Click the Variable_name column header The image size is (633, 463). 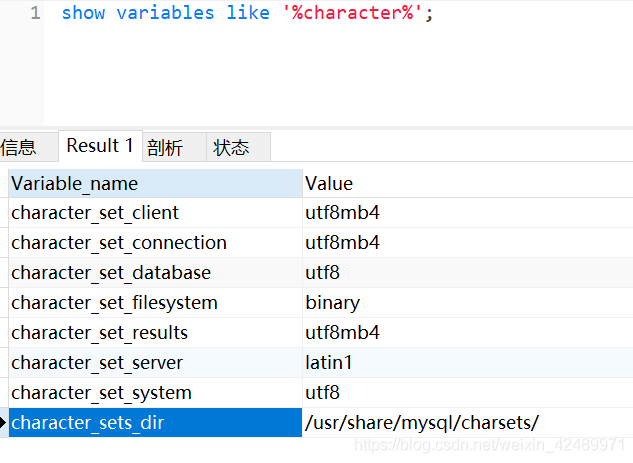tap(155, 184)
